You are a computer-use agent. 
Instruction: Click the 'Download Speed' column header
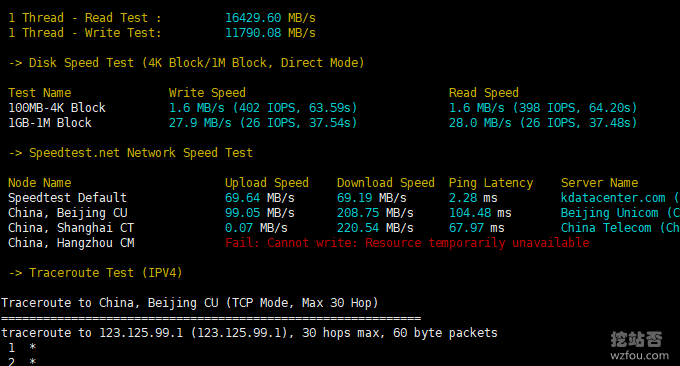(386, 183)
